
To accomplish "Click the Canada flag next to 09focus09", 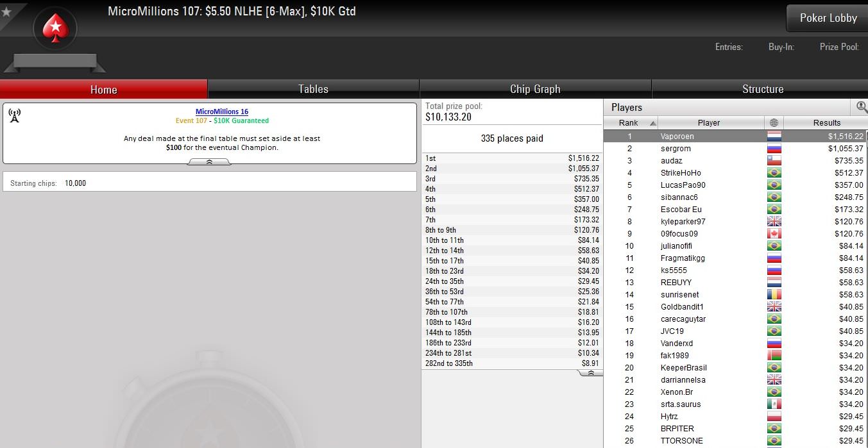I will pyautogui.click(x=774, y=234).
